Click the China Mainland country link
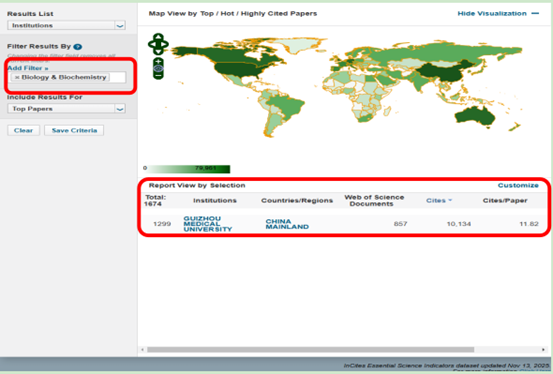553x374 pixels. 287,224
